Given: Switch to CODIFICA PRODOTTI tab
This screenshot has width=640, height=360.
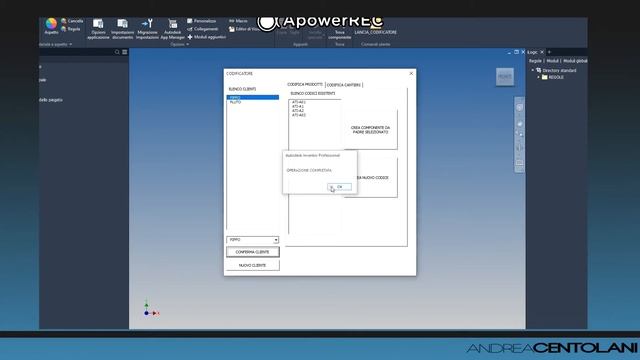Looking at the screenshot, I should [305, 84].
